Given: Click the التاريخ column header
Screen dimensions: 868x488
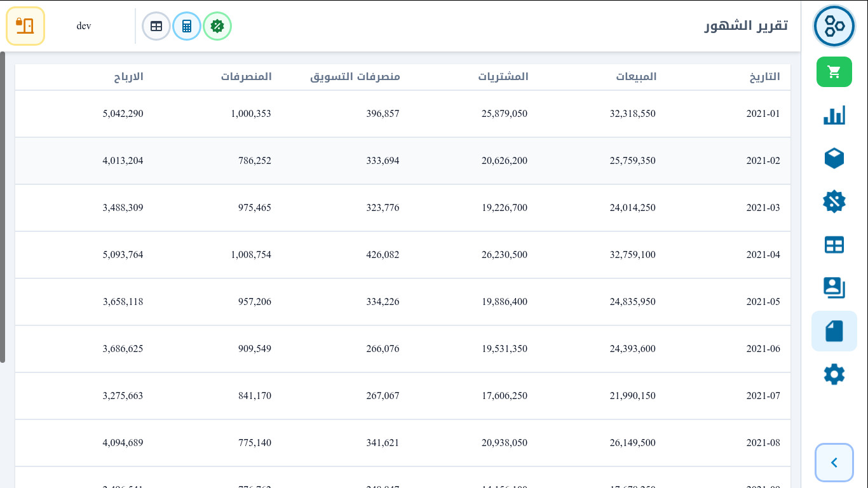Looking at the screenshot, I should 764,77.
